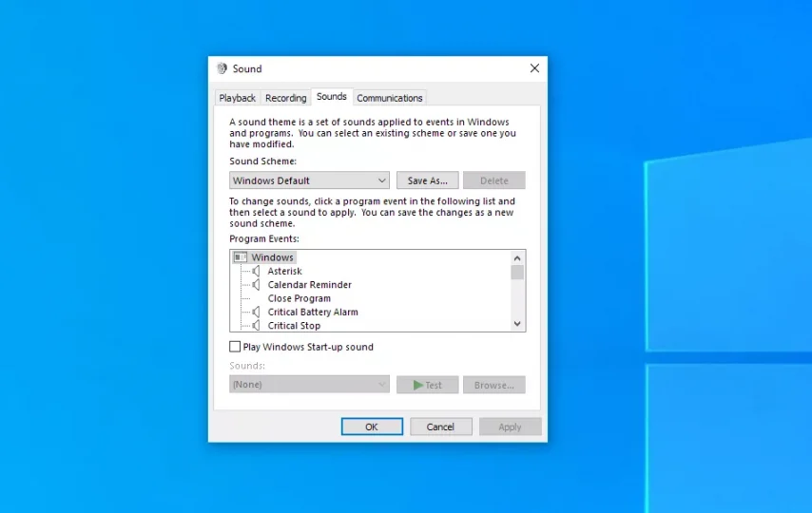Confirm with the OK button
The height and width of the screenshot is (513, 812).
coord(372,427)
